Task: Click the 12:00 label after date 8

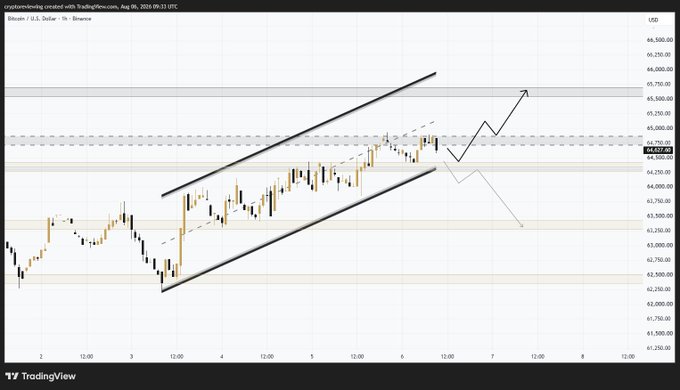Action: [628, 357]
